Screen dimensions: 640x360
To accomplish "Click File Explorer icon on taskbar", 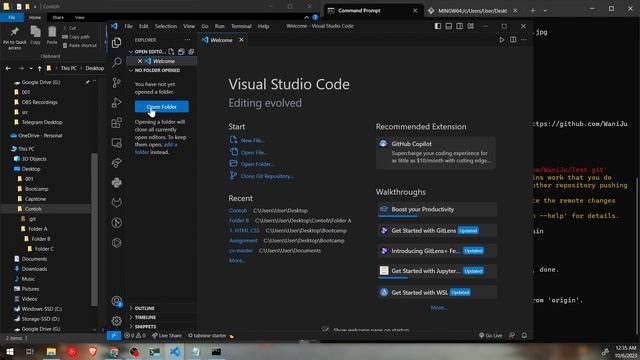I will [x=51, y=351].
